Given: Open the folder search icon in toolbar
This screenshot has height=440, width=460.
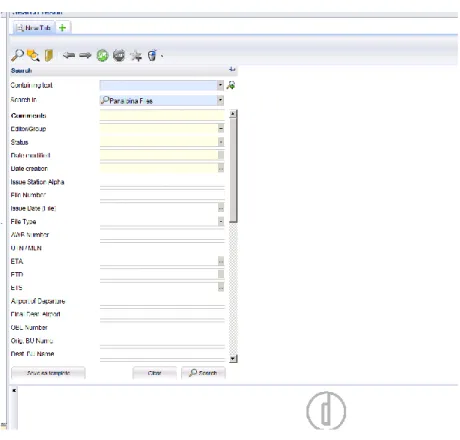Looking at the screenshot, I should pos(33,55).
